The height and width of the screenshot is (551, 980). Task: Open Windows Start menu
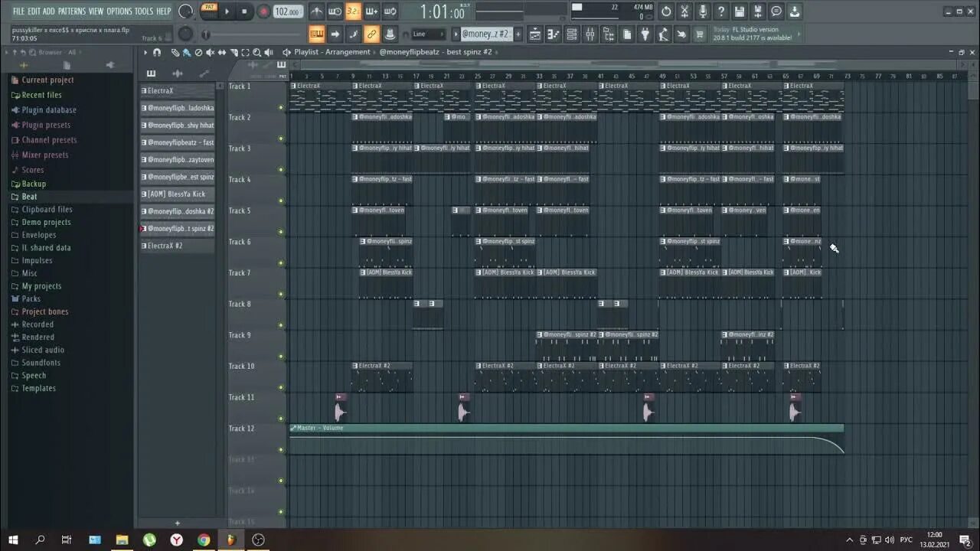tap(13, 540)
